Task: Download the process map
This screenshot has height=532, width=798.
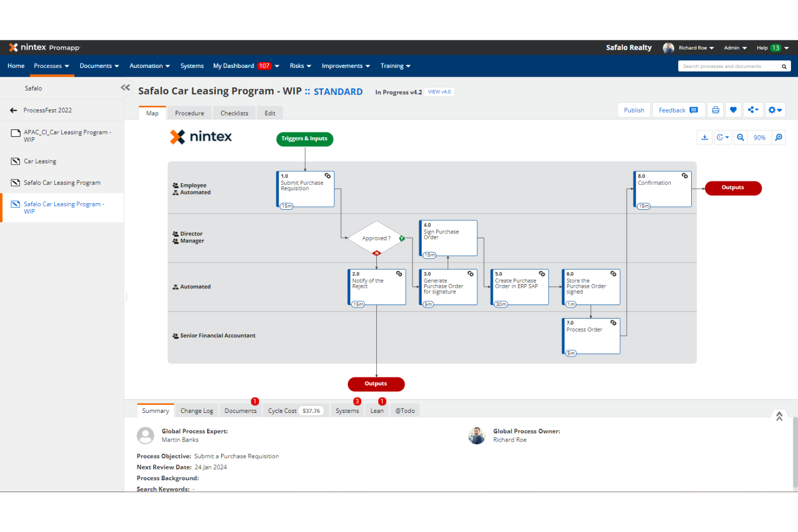Action: (x=705, y=137)
